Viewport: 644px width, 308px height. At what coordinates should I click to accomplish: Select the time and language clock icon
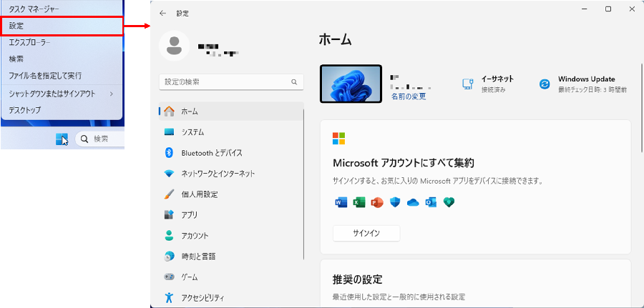coord(169,257)
